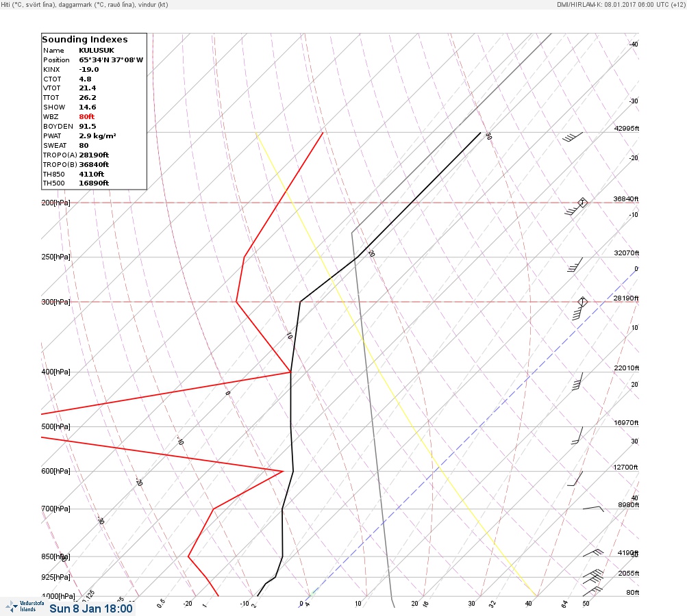
Task: Click the 300[hPa] pressure label
Action: coord(55,302)
